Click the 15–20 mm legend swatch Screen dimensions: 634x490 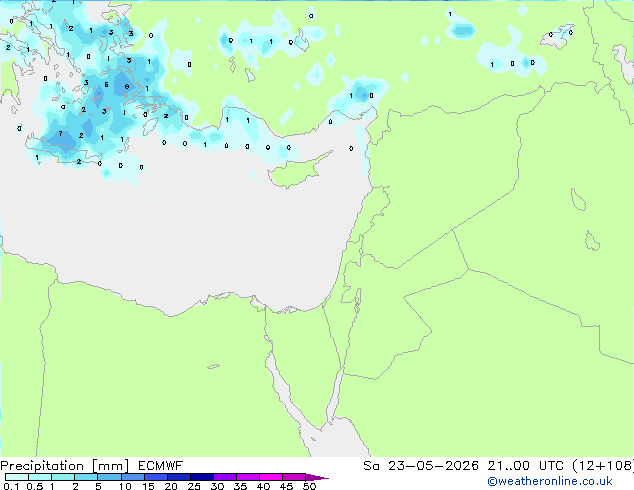pos(156,477)
